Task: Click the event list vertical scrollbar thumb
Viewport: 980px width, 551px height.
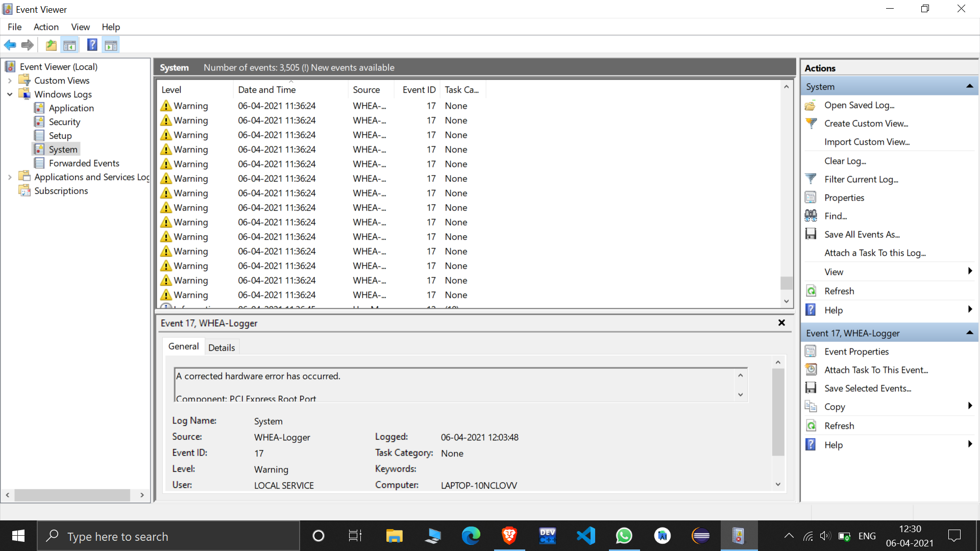Action: click(x=787, y=283)
